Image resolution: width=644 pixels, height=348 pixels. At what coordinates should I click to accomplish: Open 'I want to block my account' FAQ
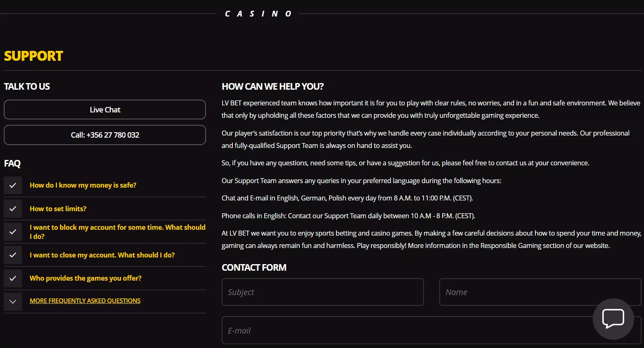(117, 232)
